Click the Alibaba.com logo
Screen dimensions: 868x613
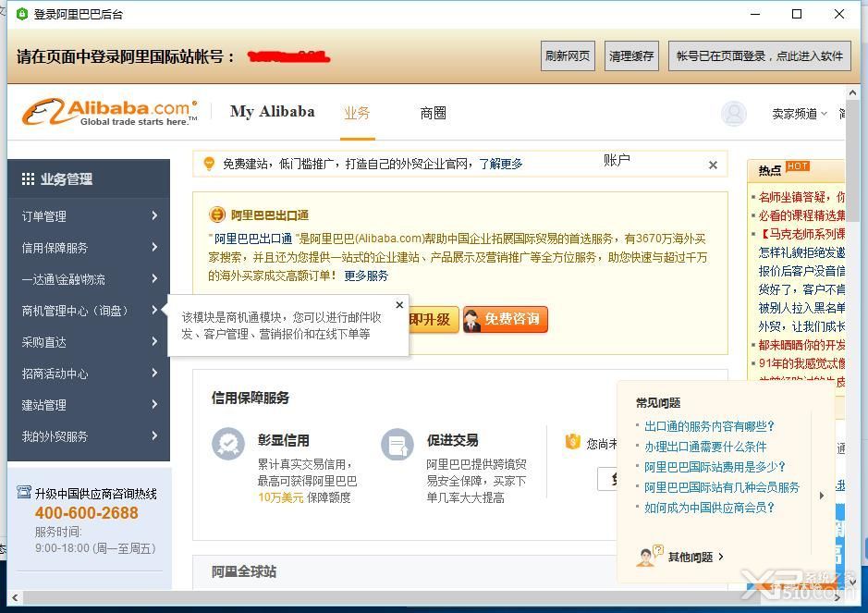110,113
